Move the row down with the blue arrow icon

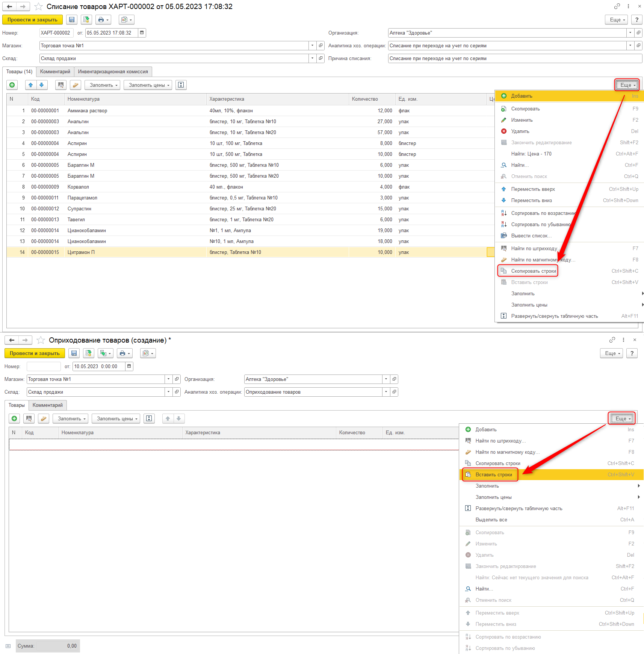[42, 85]
